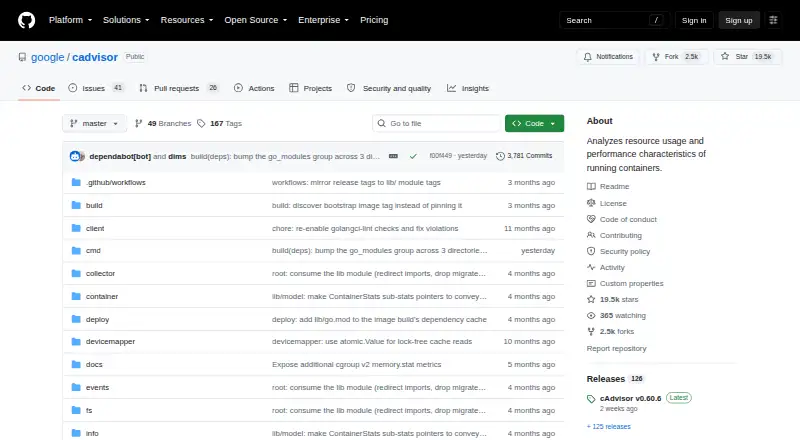Open the Custom properties link
Viewport: 800px width, 440px height.
click(632, 283)
